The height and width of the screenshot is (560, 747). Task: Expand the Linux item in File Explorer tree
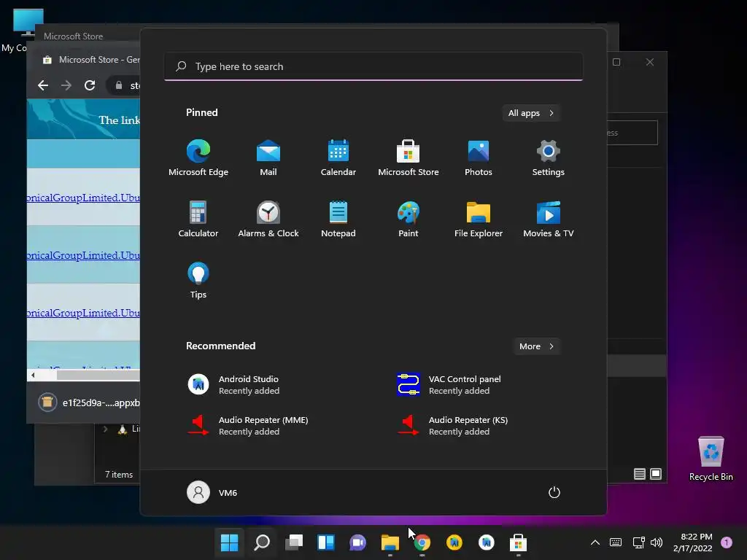pos(105,429)
